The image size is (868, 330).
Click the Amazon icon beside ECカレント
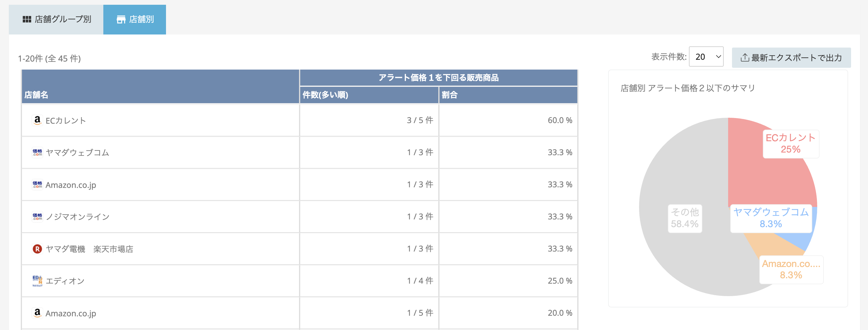coord(37,120)
